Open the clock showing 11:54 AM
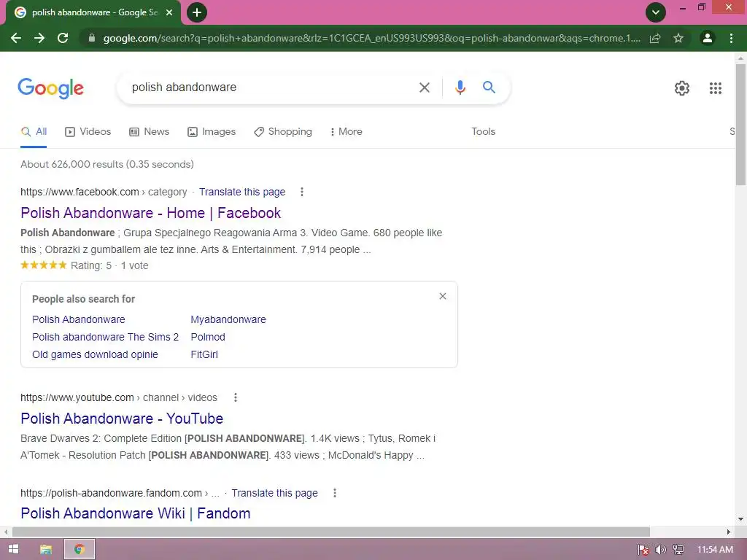This screenshot has height=560, width=747. (715, 550)
